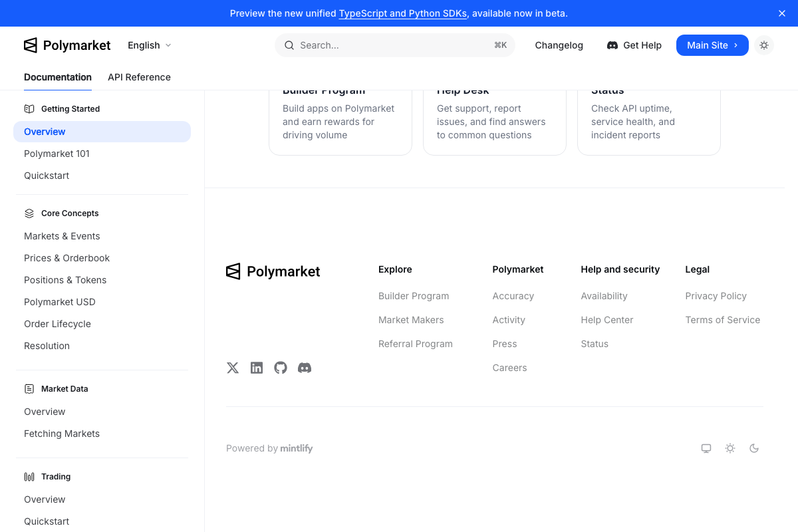Screen dimensions: 798x532
Task: Open Quickstart under Trading
Action: (x=102, y=521)
